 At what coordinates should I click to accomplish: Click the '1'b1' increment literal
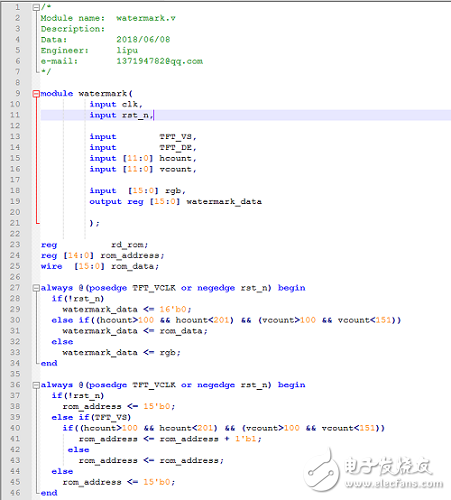click(x=246, y=439)
